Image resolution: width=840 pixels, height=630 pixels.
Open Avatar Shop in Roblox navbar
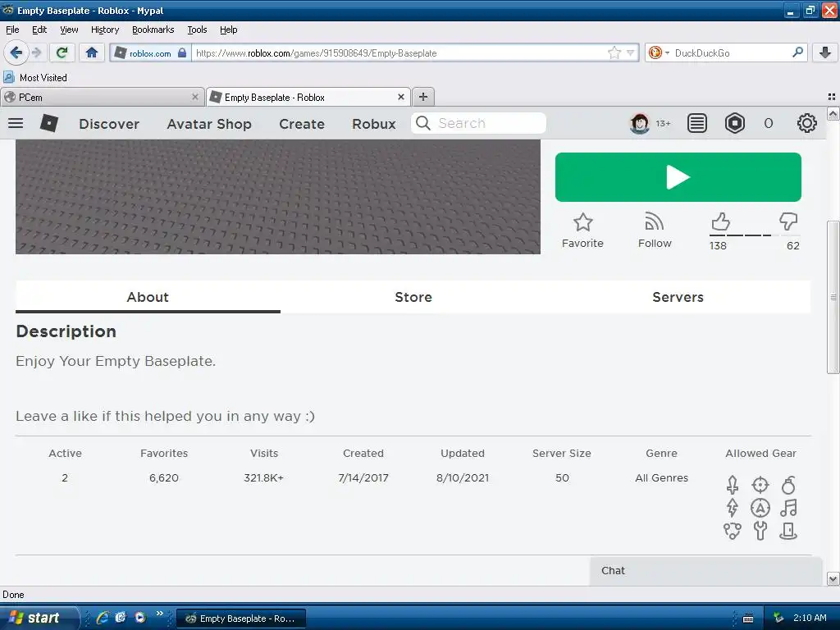[x=209, y=124]
